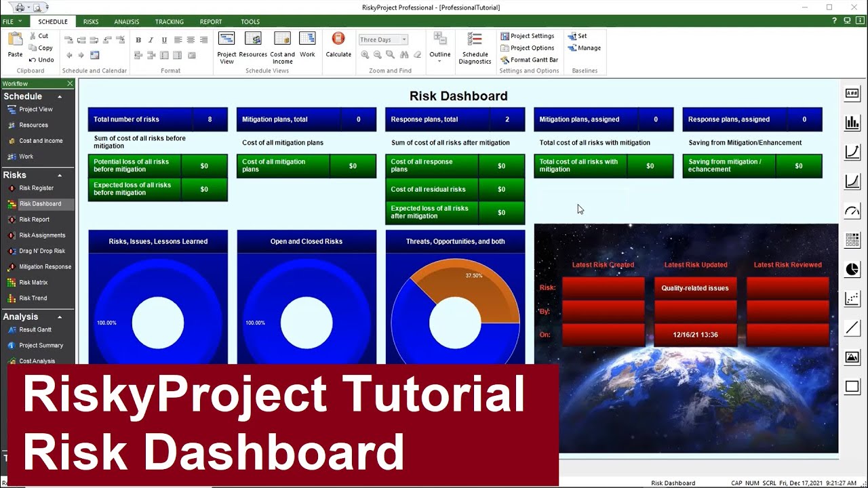Click the grid table icon in right sidebar

pos(852,240)
